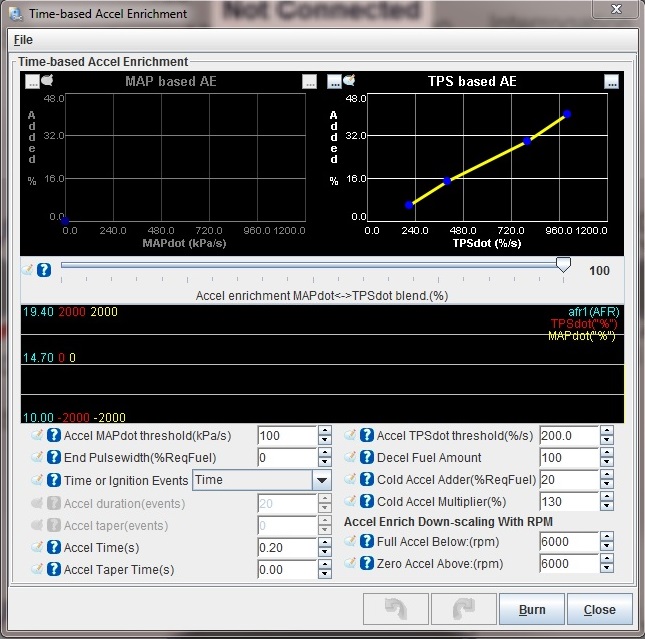The width and height of the screenshot is (645, 639).
Task: Click the MAP based AE top-left ellipsis button
Action: 31,81
